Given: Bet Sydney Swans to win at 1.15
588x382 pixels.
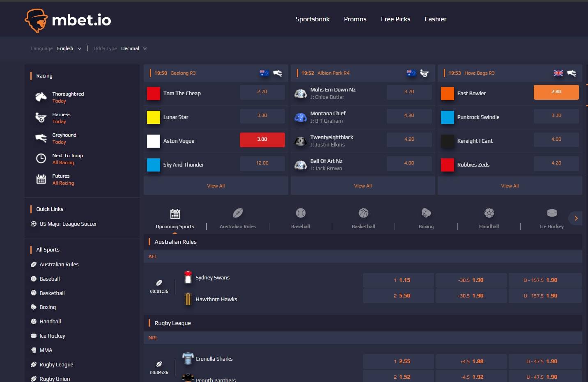Looking at the screenshot, I should 398,280.
